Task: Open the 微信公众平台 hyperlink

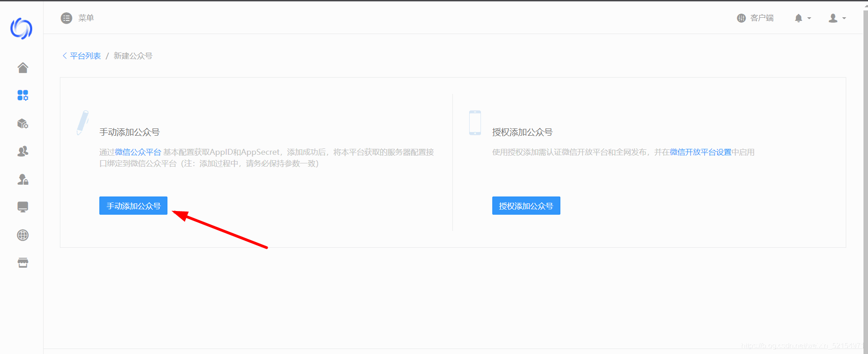Action: [138, 152]
